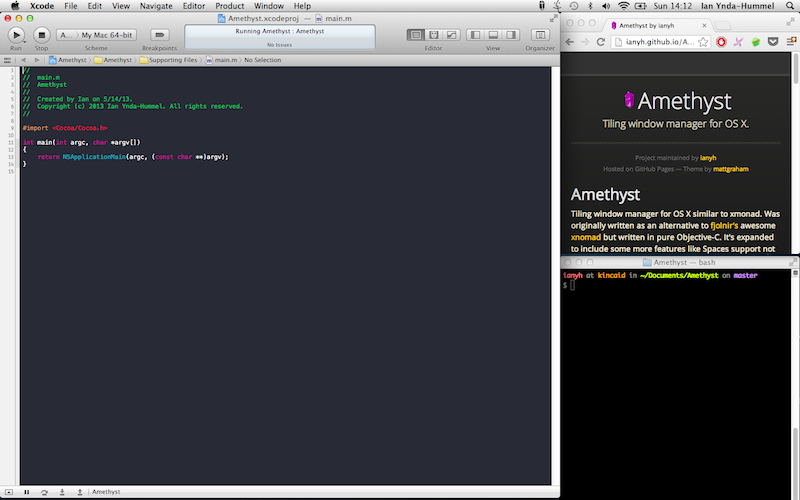Viewport: 800px width, 500px height.
Task: Open the Time Machine menu bar icon
Action: coord(574,6)
